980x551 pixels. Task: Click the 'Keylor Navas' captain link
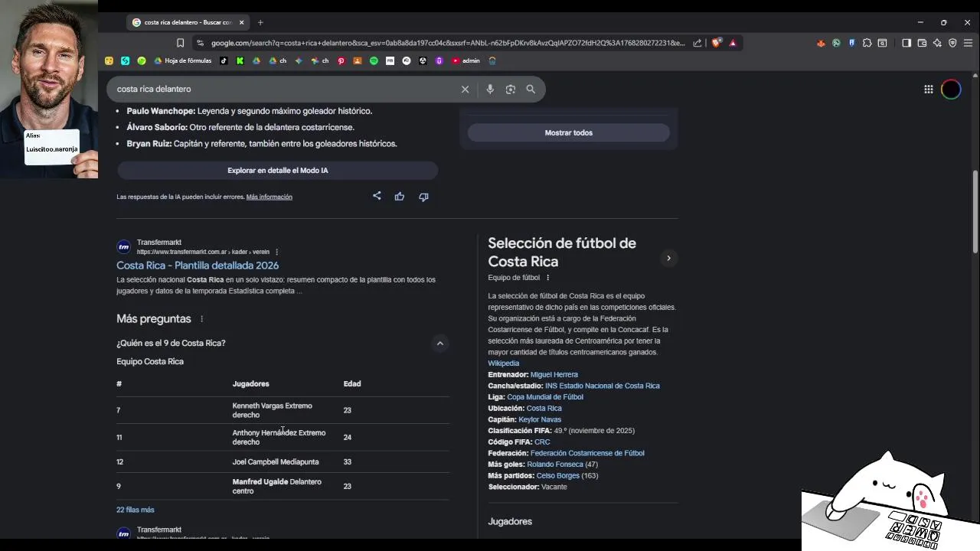pos(540,419)
